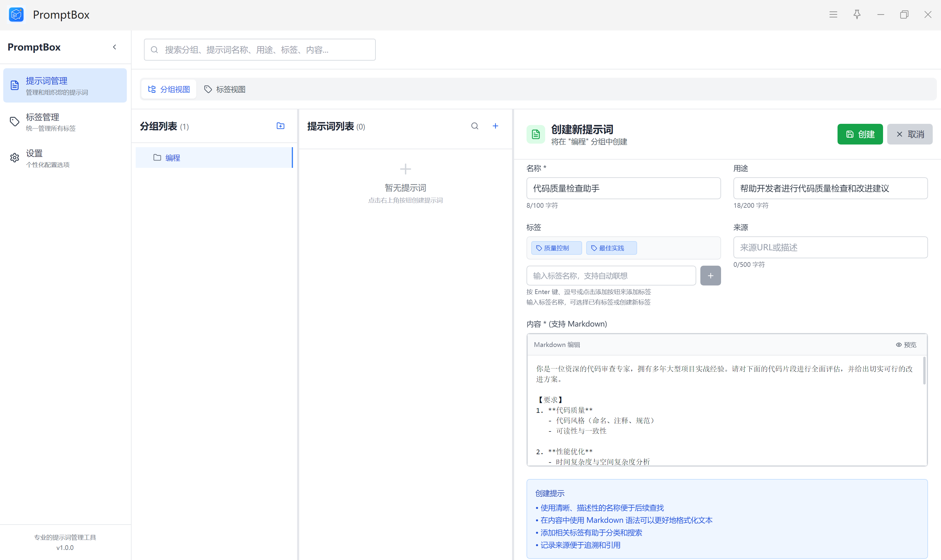Pin the window with the pin icon

point(857,15)
